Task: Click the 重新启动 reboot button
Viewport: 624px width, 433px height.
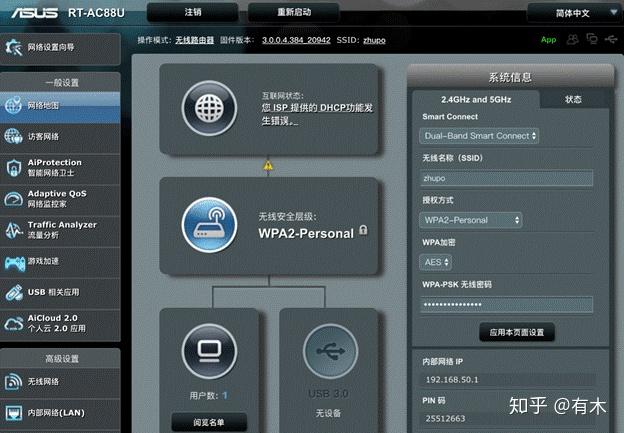Action: pyautogui.click(x=294, y=12)
